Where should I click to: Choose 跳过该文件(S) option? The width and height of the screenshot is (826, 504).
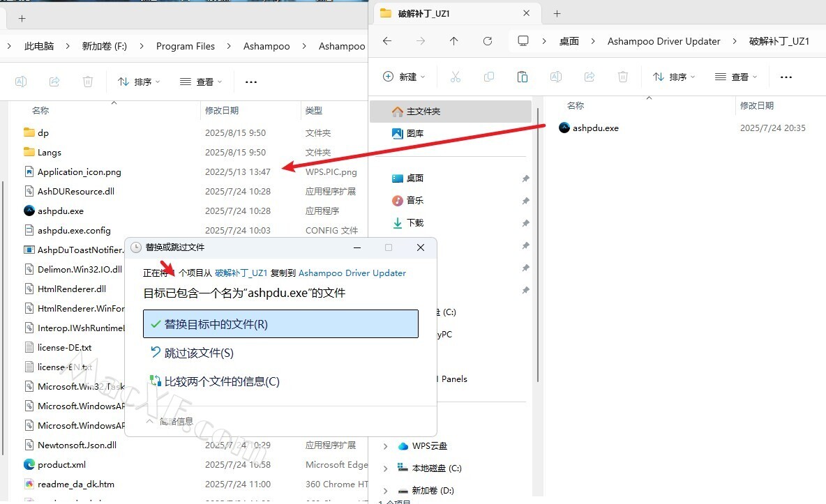coord(192,353)
